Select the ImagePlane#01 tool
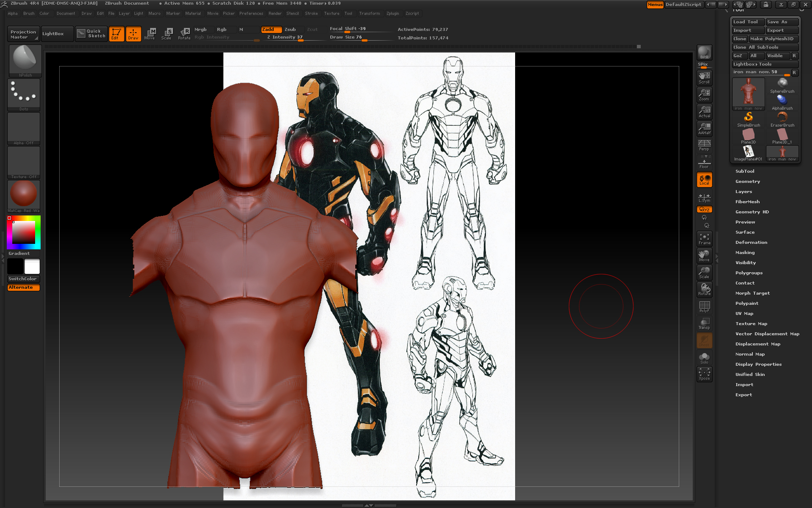Screen dimensions: 812x508 [748, 153]
